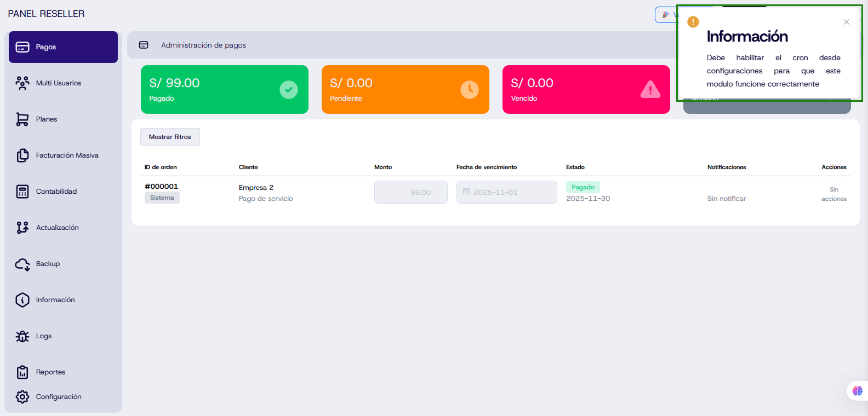Select the Actualización git-branch icon

22,228
